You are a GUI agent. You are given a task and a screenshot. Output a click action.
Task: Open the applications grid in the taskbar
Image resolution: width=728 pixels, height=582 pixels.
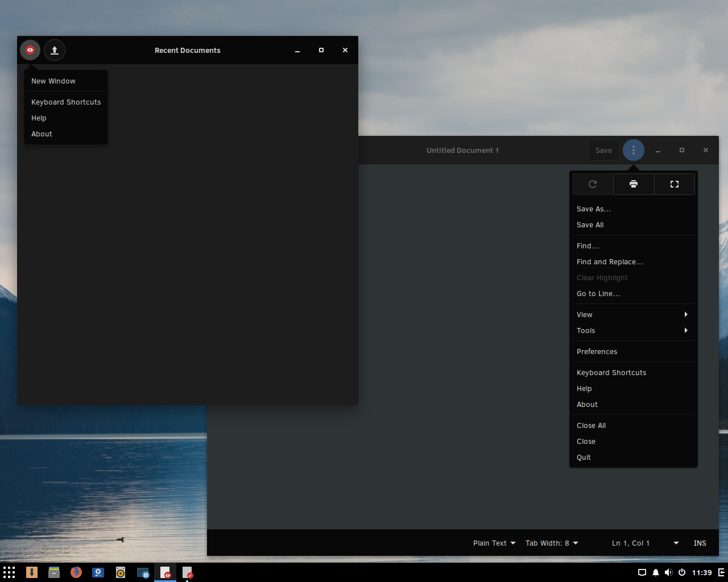coord(9,572)
